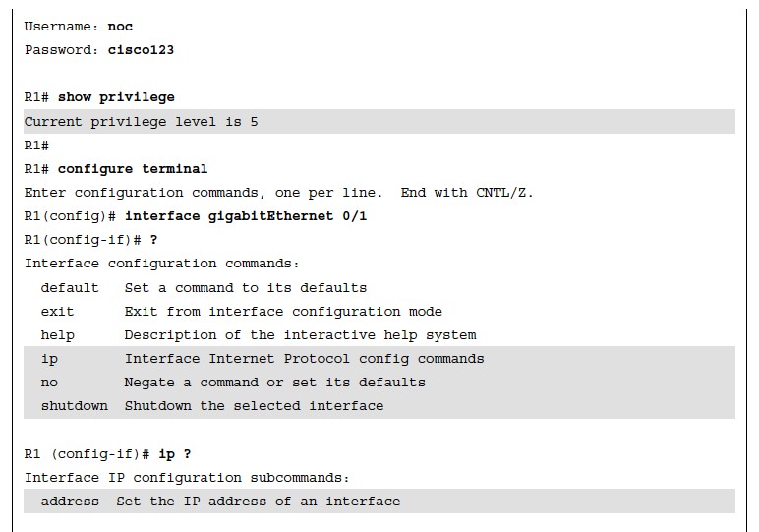Click the Interface IP configuration subcommands heading
759x532 pixels.
pos(187,478)
